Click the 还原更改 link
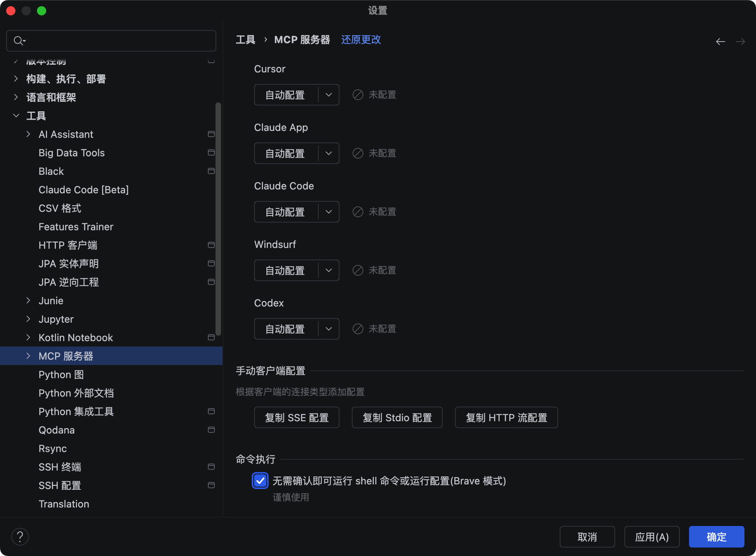Screen dimensions: 756x556 tap(361, 40)
